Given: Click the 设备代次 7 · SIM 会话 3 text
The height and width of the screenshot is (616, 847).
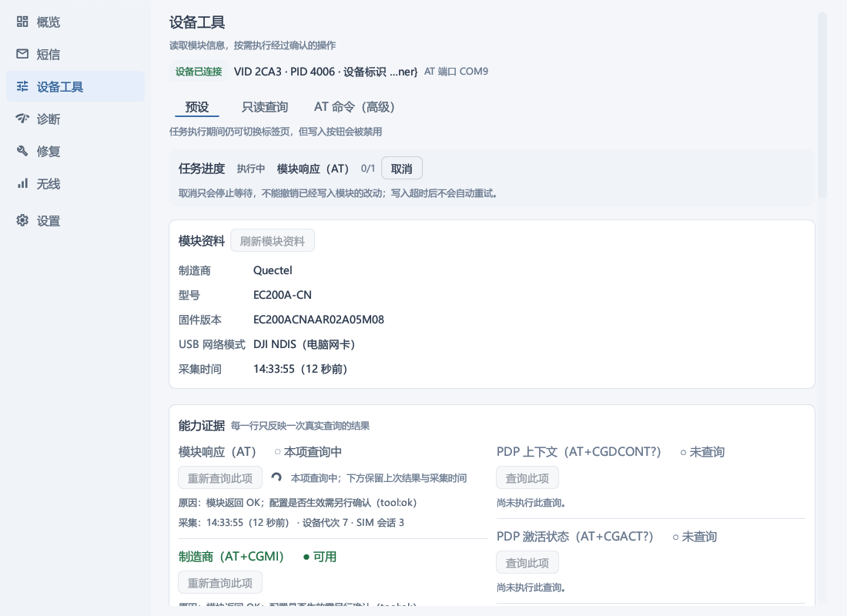Looking at the screenshot, I should click(x=353, y=523).
